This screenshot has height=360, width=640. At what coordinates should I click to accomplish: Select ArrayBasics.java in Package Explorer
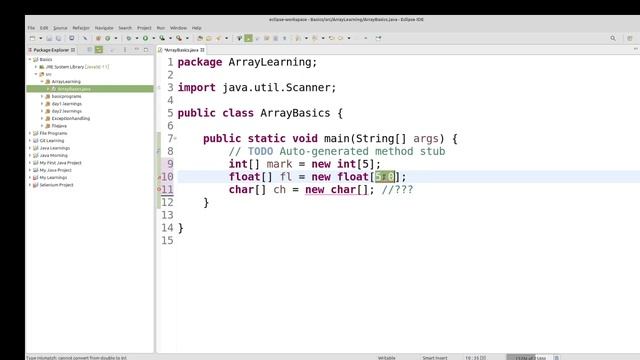(x=90, y=89)
